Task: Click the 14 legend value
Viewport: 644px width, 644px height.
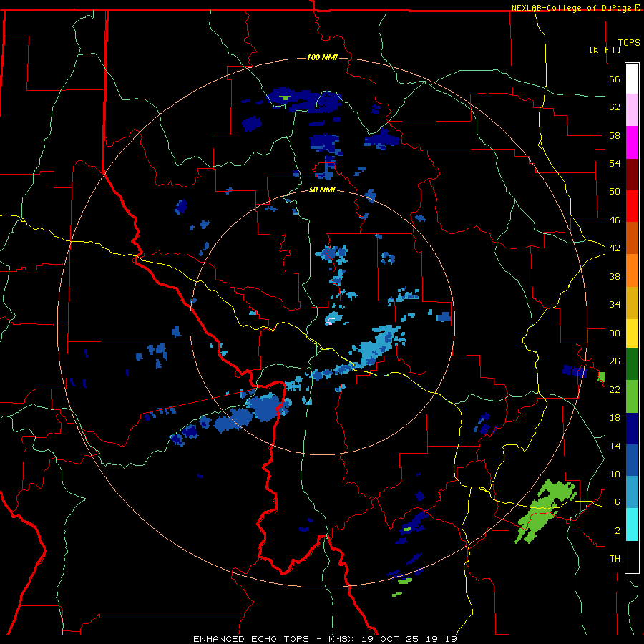Action: tap(615, 446)
